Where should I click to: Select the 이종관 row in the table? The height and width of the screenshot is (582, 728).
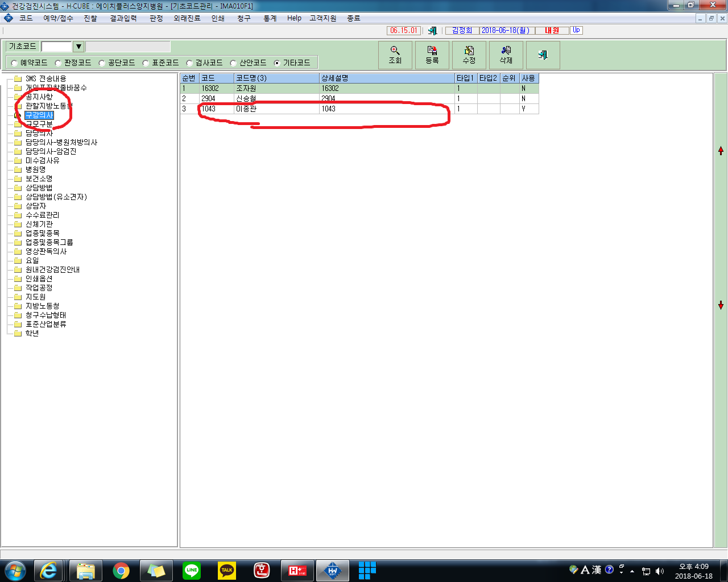click(x=359, y=109)
